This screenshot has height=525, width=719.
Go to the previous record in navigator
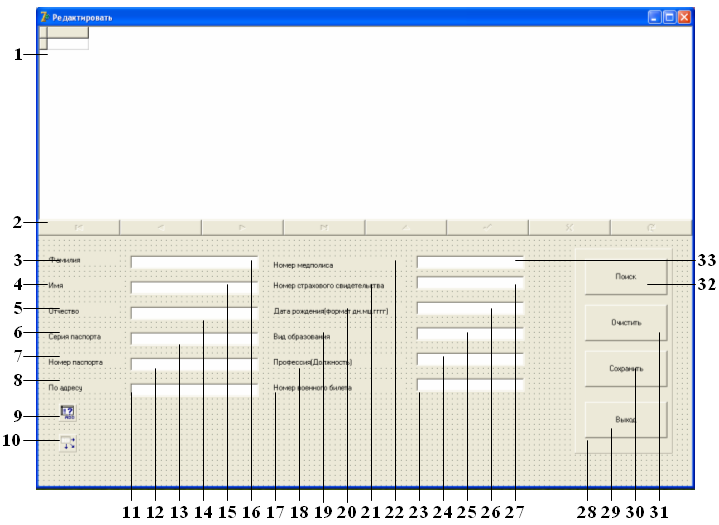(160, 227)
